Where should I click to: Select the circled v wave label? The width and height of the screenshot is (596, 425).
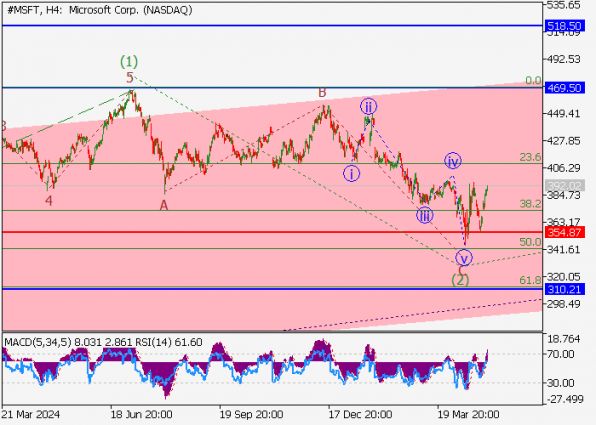point(464,258)
